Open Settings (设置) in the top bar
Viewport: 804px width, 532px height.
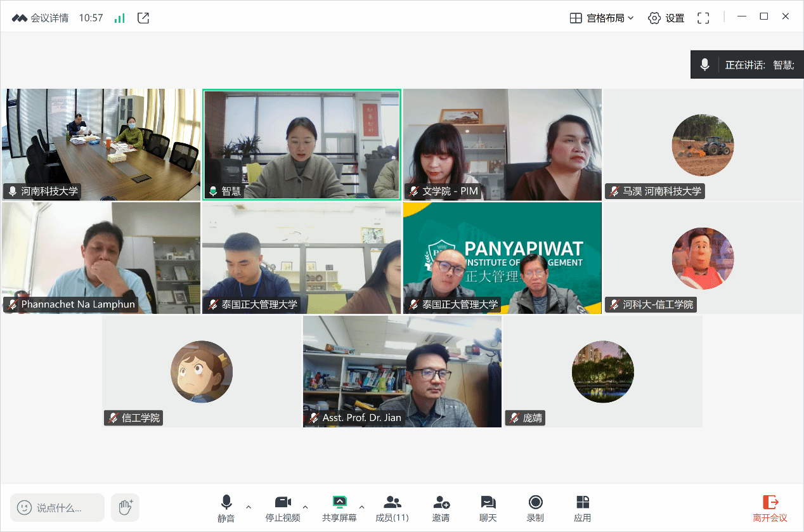pyautogui.click(x=666, y=18)
